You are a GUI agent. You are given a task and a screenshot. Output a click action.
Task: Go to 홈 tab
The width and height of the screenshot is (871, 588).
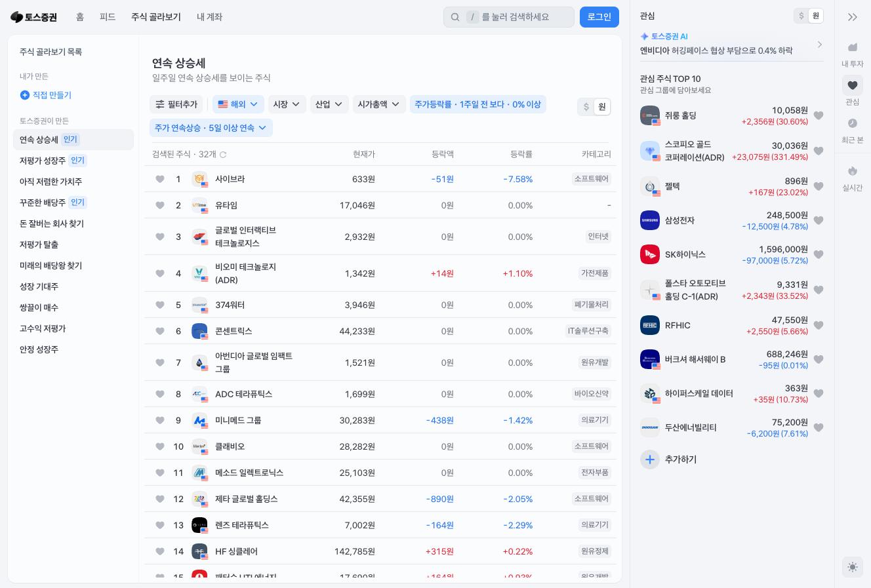click(x=80, y=17)
